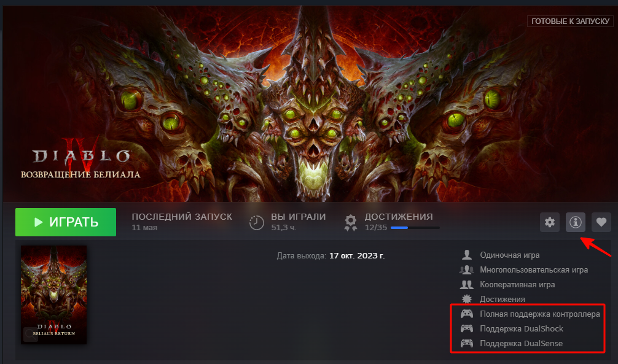Screen dimensions: 618x364
Task: Add game to favorites with heart icon
Action: pos(601,222)
